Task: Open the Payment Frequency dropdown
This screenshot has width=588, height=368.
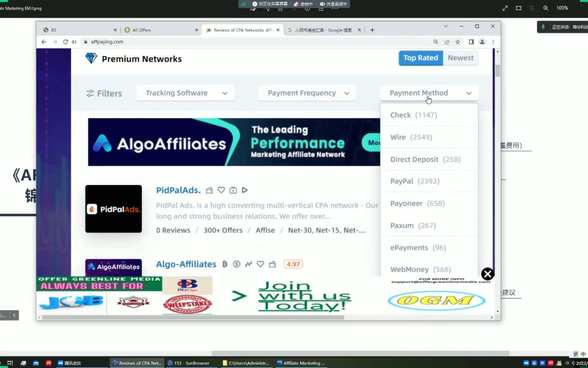Action: pyautogui.click(x=307, y=93)
